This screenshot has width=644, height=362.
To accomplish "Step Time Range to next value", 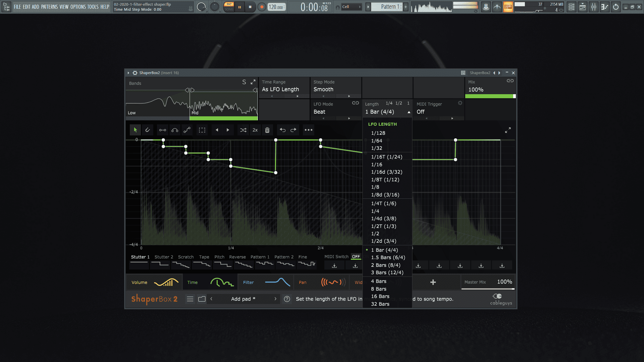I will [298, 96].
